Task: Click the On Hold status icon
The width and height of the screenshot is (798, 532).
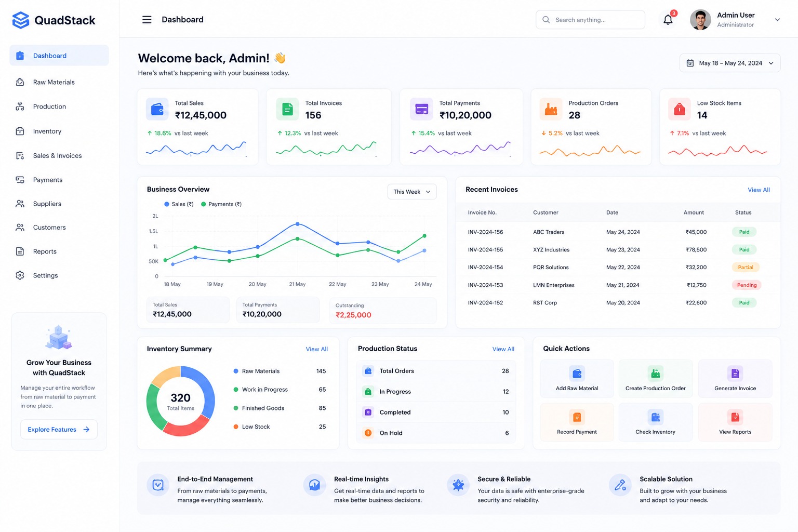Action: pyautogui.click(x=368, y=433)
